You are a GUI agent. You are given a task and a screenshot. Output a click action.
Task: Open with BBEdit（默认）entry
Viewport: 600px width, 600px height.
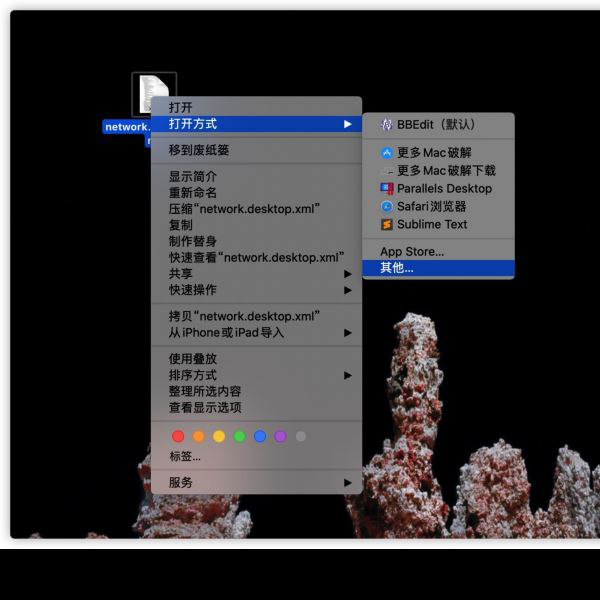pos(439,124)
